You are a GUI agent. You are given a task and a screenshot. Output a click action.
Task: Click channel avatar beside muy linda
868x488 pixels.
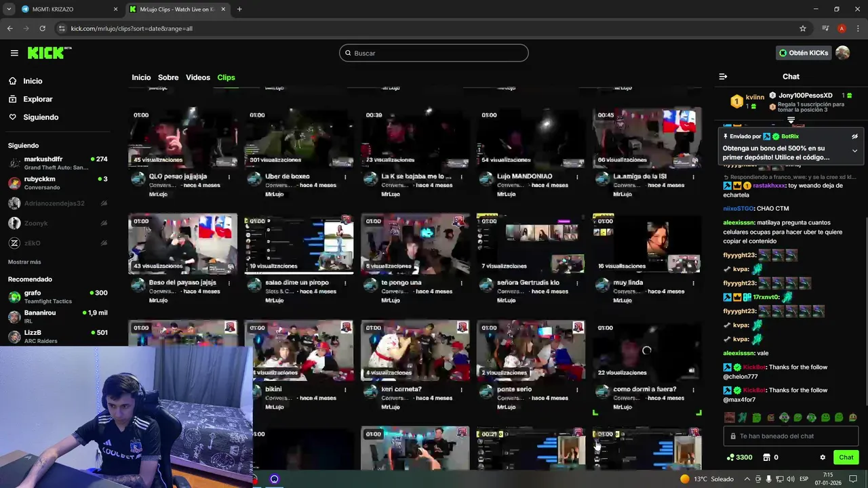coord(602,285)
